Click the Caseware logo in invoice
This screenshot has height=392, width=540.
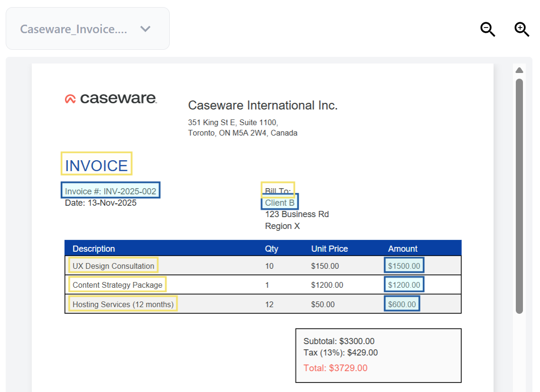point(111,99)
